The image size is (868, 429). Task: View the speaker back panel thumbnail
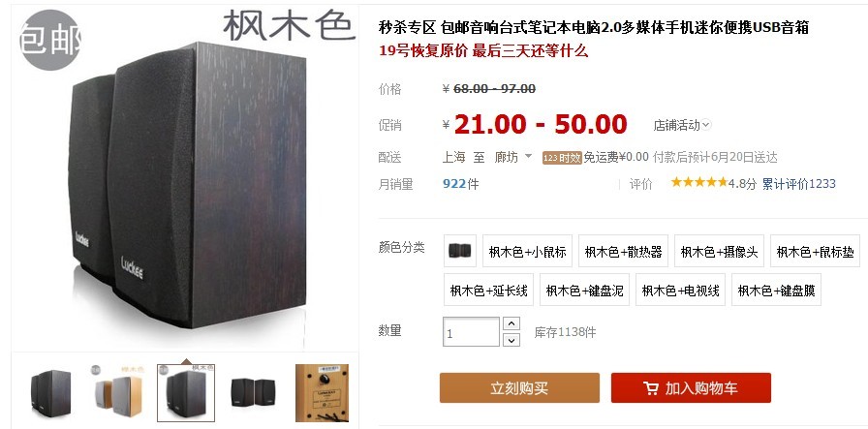[322, 393]
